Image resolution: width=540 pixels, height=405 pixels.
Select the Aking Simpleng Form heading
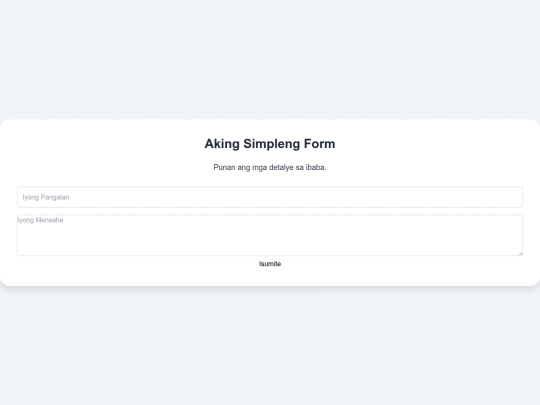[270, 144]
